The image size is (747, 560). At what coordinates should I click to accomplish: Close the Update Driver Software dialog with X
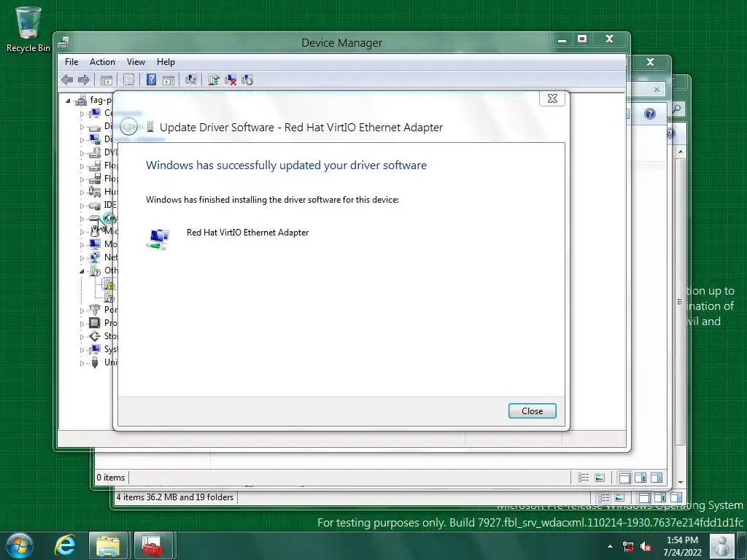pyautogui.click(x=552, y=98)
